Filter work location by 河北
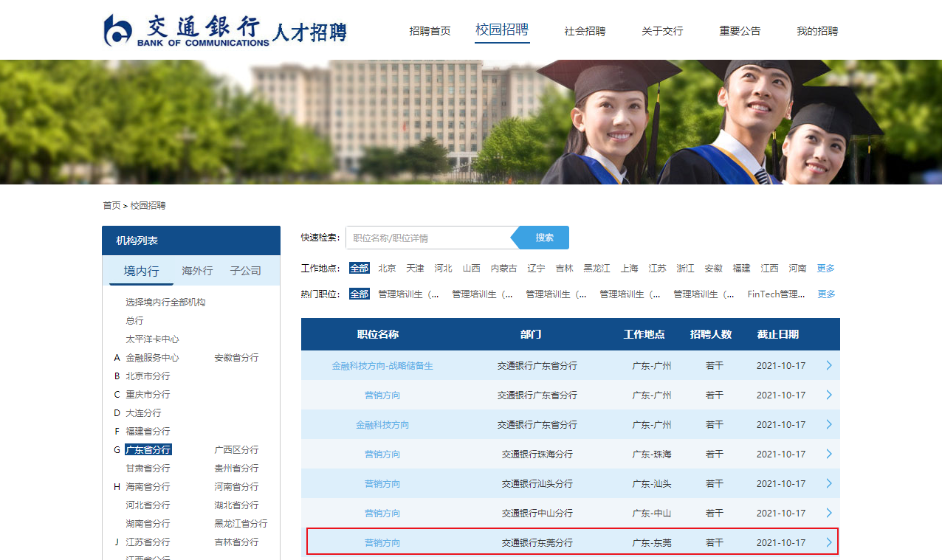942x560 pixels. coord(443,269)
